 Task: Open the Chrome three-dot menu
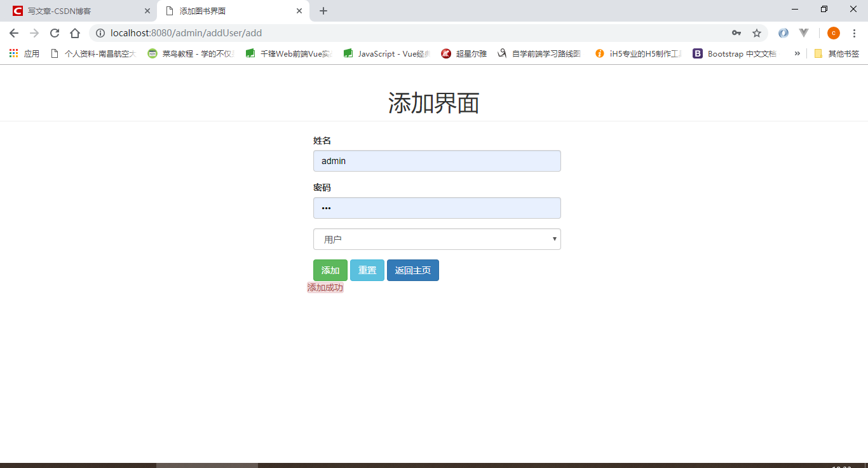pos(854,32)
